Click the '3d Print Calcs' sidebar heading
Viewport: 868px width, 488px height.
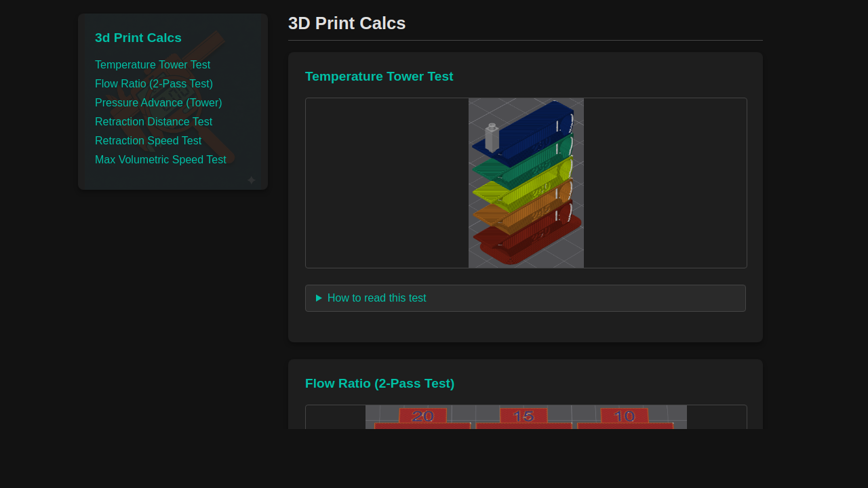coord(138,38)
